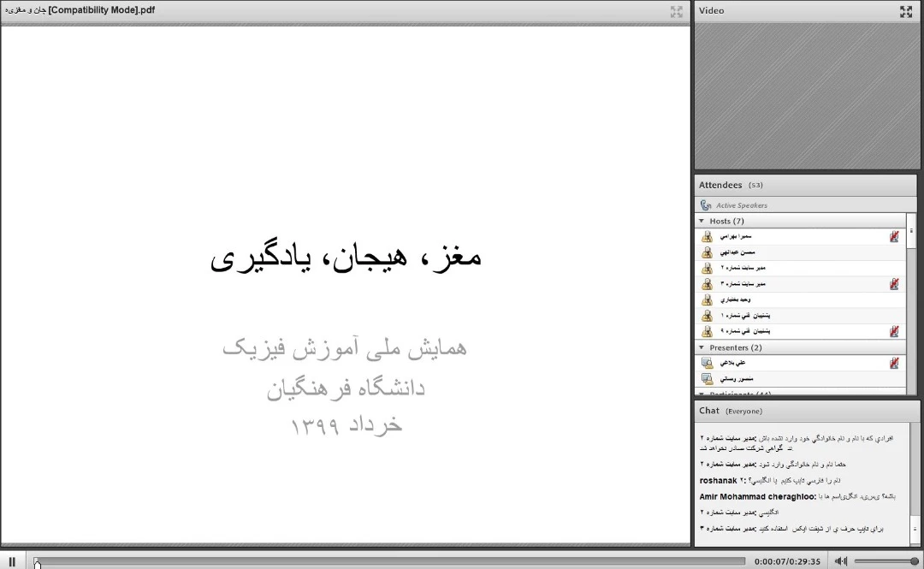Click muted mic icon on first host row
This screenshot has height=569, width=924.
[x=894, y=237]
